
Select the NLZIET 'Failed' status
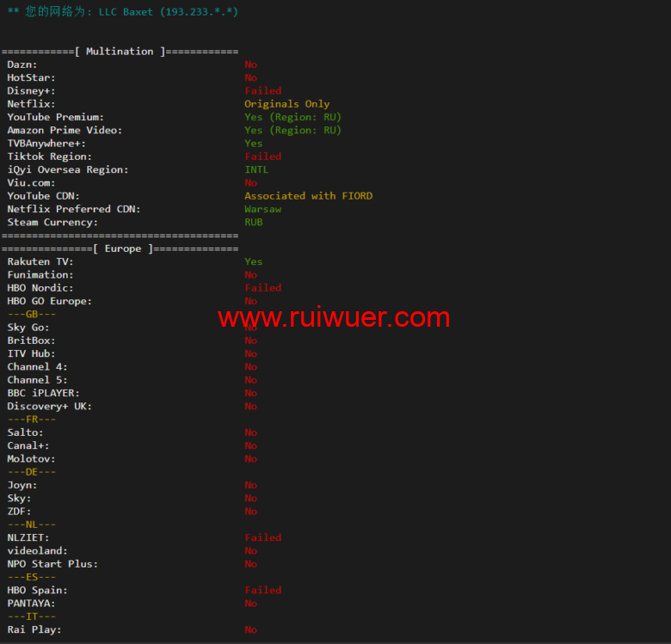point(262,538)
